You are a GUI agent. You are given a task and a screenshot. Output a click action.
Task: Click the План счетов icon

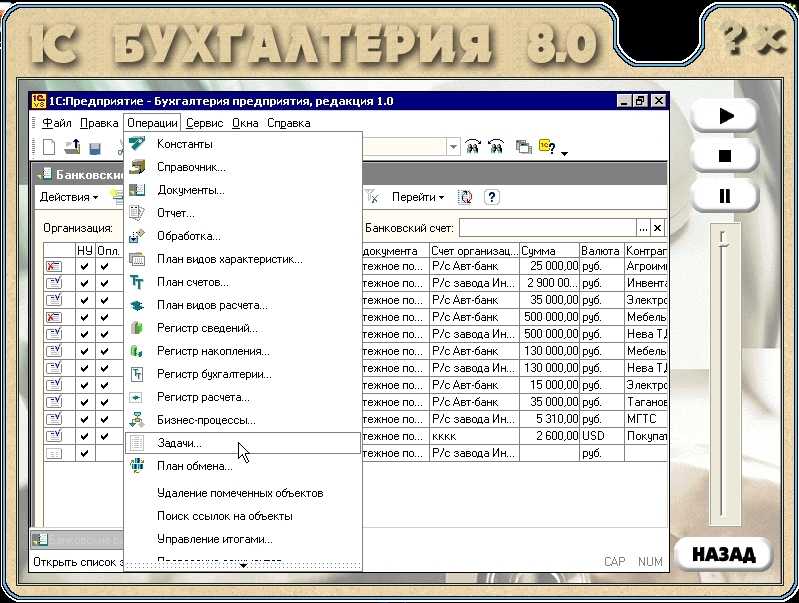[137, 282]
